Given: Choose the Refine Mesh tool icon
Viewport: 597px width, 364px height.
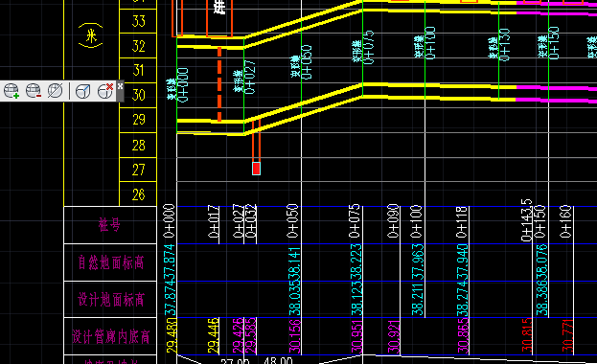Looking at the screenshot, I should 56,91.
